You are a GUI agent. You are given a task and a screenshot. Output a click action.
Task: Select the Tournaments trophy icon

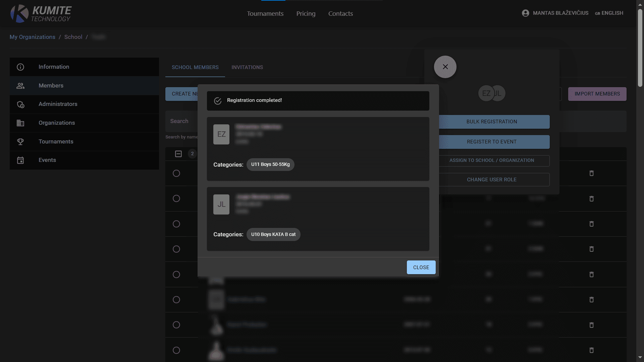pyautogui.click(x=20, y=141)
